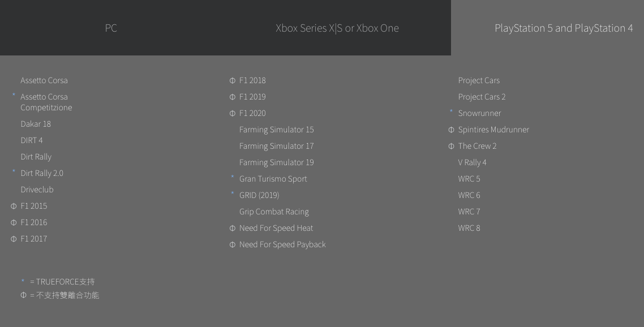Switch to the PC tab
The height and width of the screenshot is (327, 644).
click(111, 28)
